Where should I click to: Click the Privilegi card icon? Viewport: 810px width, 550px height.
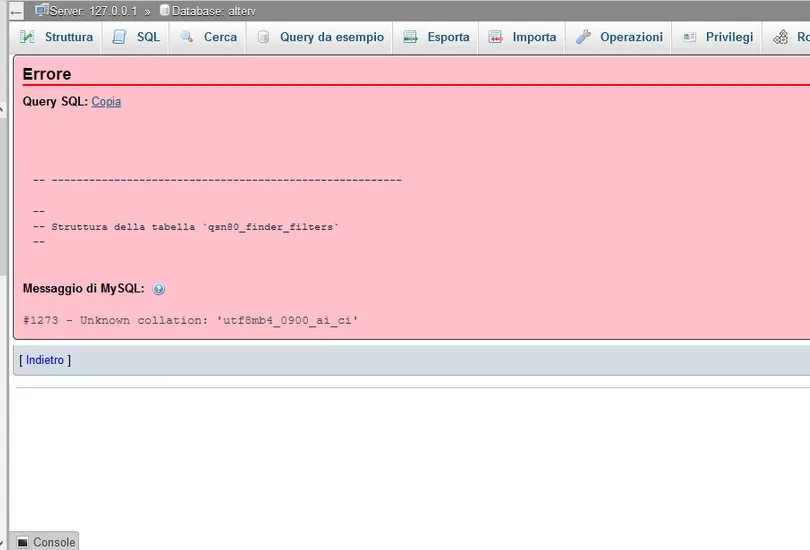pyautogui.click(x=689, y=37)
